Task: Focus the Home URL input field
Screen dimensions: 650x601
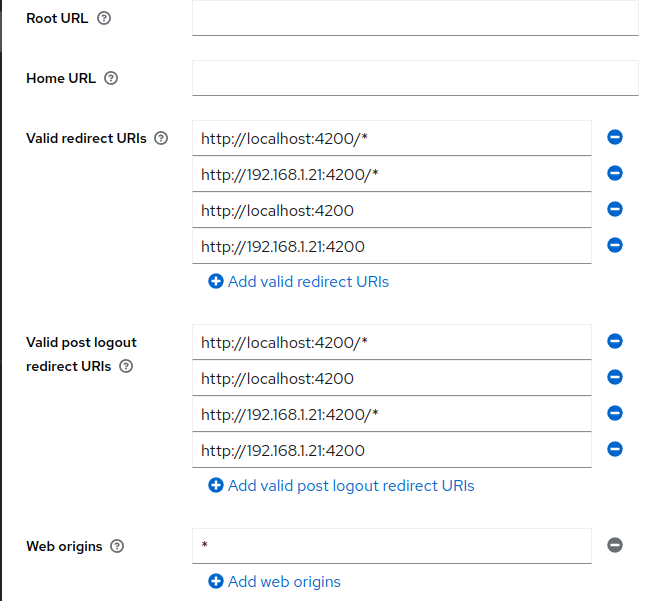Action: click(x=415, y=78)
